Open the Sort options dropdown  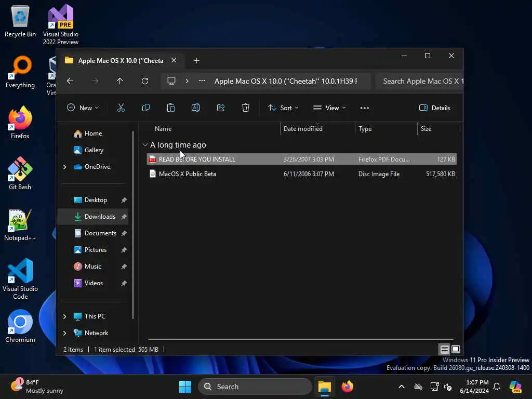283,108
